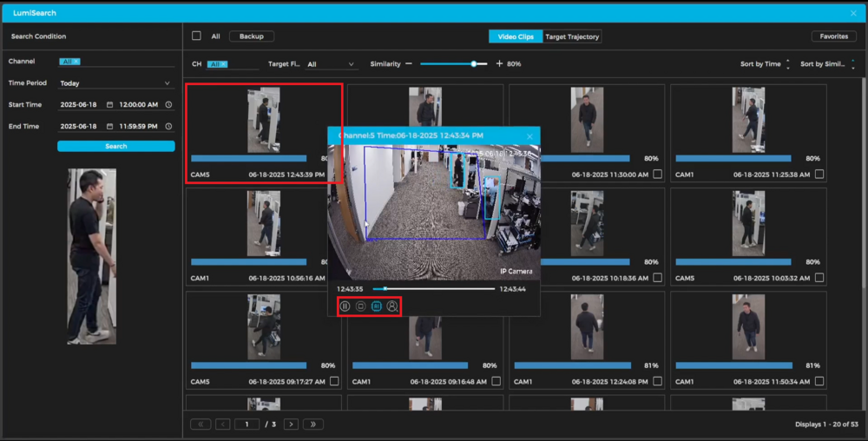868x441 pixels.
Task: Select the CAM5 10:03:32 AM clip checkbox
Action: pyautogui.click(x=819, y=278)
